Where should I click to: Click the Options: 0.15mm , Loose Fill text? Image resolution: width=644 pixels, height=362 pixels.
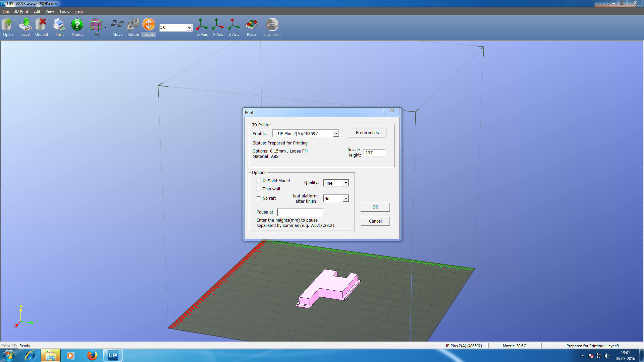click(280, 151)
